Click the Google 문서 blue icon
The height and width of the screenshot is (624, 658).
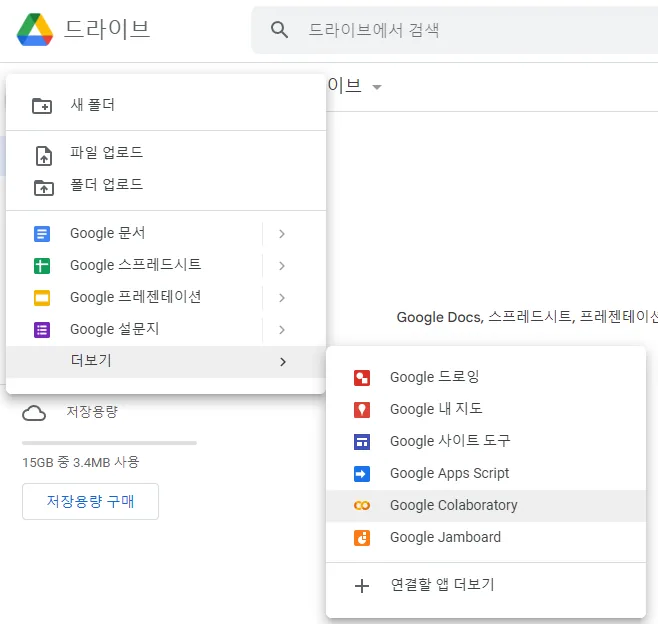point(42,234)
